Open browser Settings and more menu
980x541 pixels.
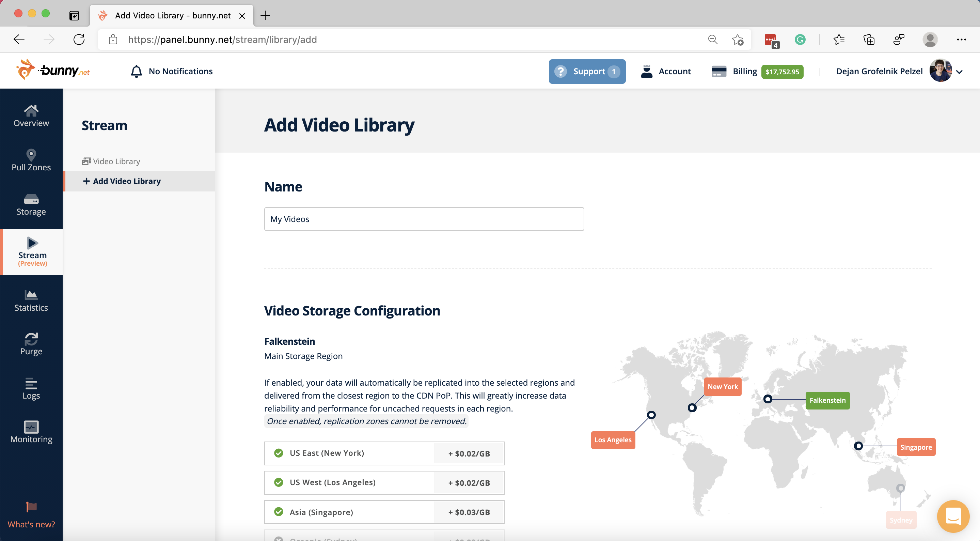(x=961, y=40)
